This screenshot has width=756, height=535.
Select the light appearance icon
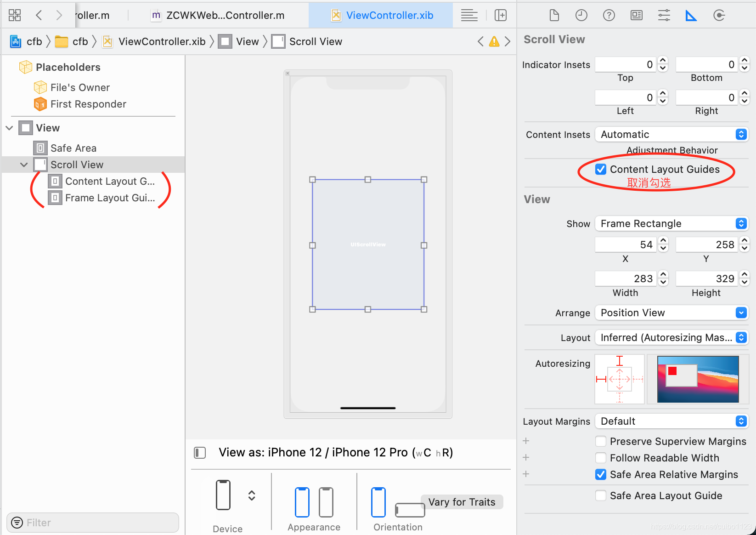[302, 502]
